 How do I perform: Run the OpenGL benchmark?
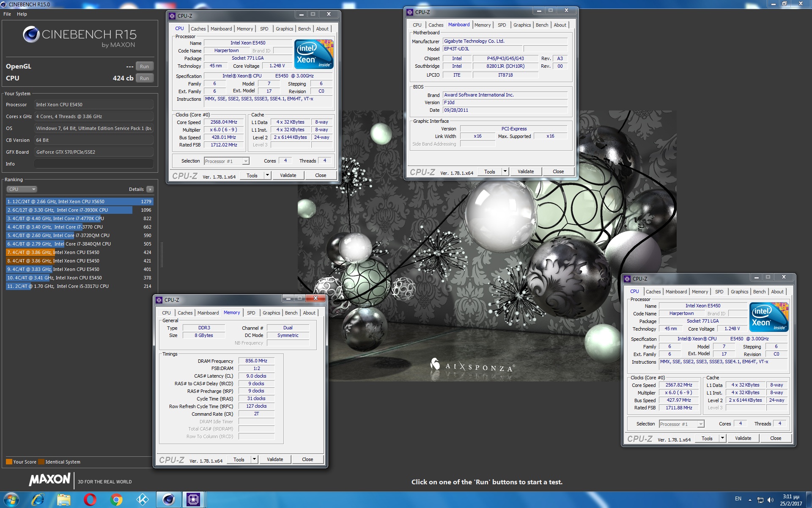[x=144, y=66]
